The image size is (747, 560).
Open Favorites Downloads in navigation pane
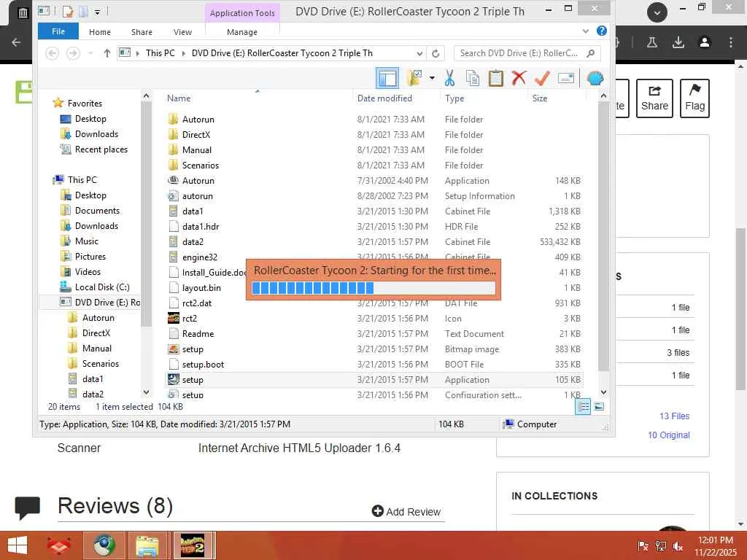pyautogui.click(x=96, y=134)
